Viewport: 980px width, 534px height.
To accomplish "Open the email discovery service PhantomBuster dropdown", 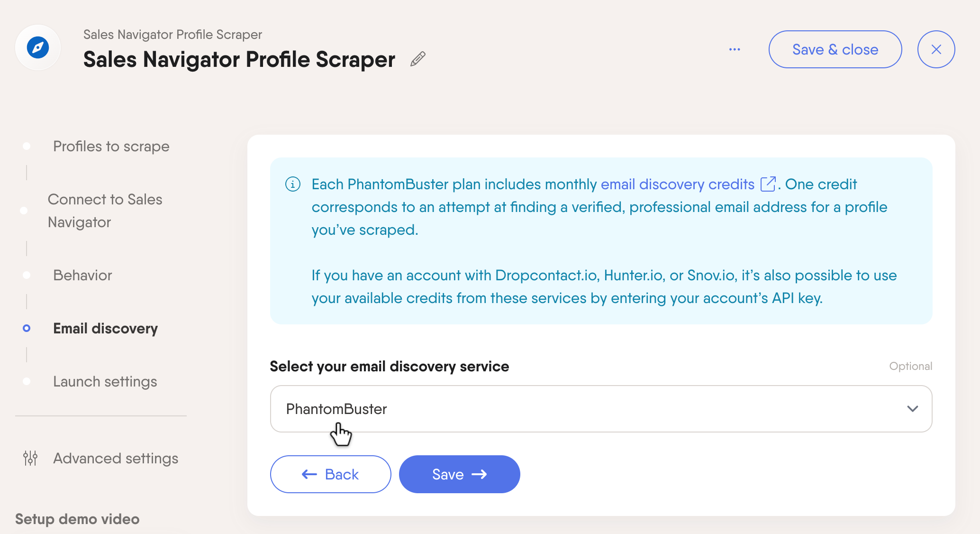I will [x=601, y=409].
